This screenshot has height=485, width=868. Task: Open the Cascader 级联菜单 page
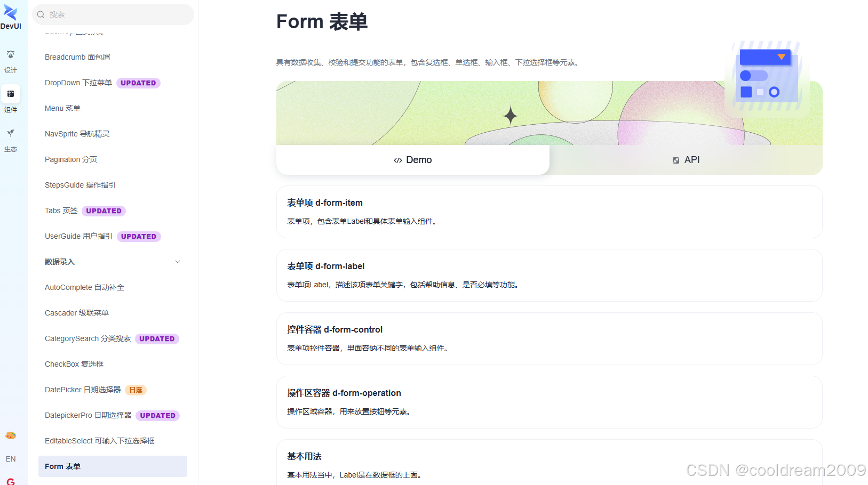76,313
